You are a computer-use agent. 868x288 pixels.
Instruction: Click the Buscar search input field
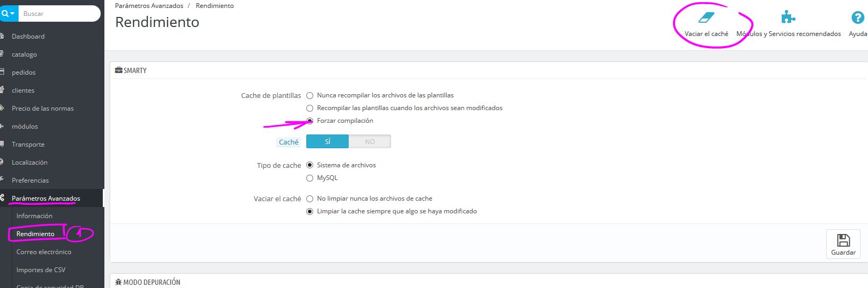point(58,14)
